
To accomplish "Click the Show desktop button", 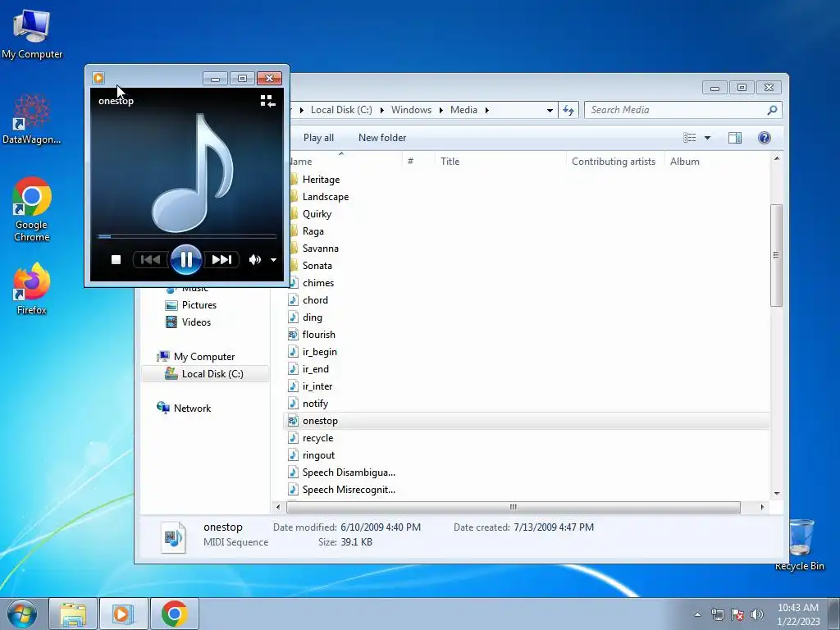I will click(x=834, y=614).
